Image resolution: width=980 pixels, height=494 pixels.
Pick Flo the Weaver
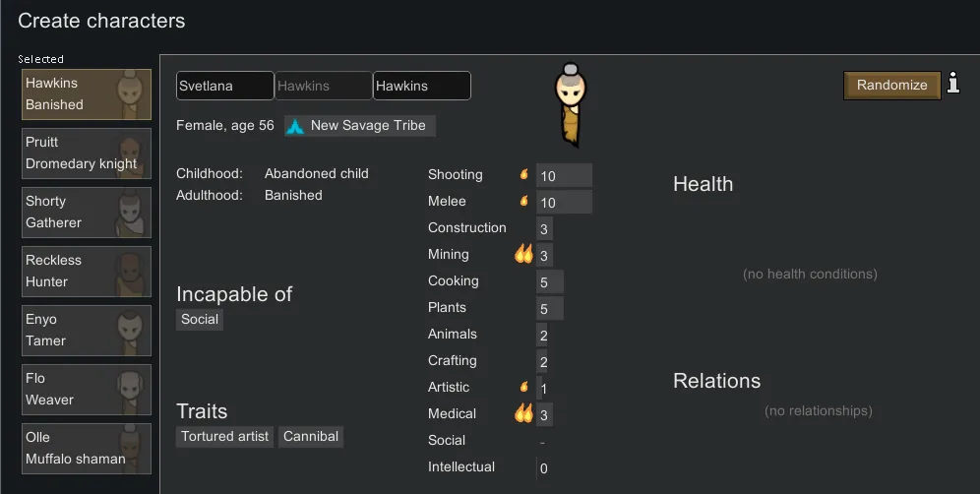87,390
